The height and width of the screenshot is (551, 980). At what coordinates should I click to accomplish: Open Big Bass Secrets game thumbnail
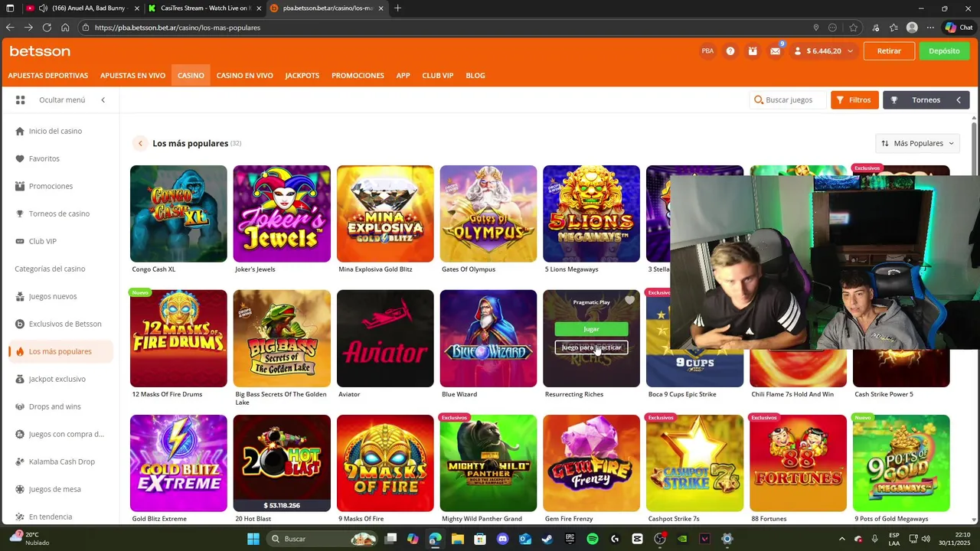click(282, 338)
